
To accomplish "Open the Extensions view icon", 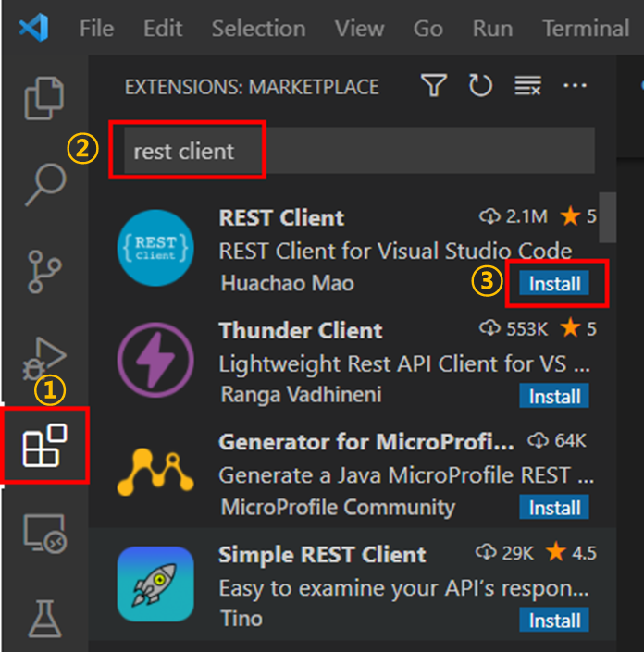I will coord(44,446).
